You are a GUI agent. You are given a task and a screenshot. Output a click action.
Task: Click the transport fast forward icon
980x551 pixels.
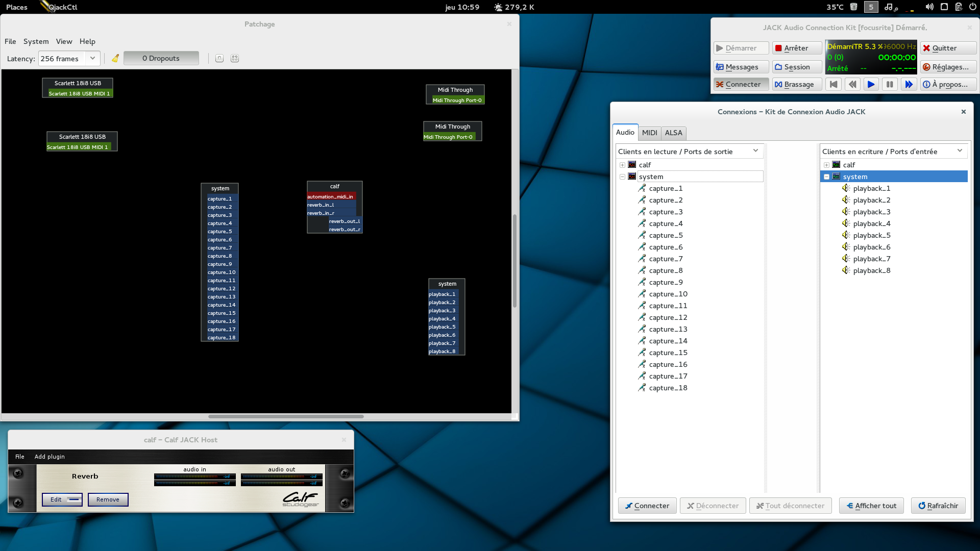point(909,85)
